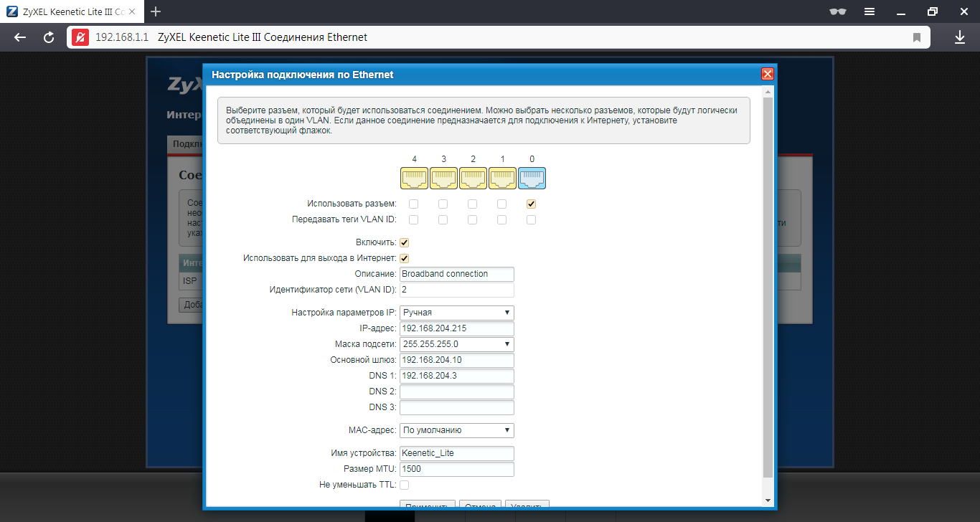Screen dimensions: 980x522
Task: Bookmark this page using the bookmark icon
Action: click(x=916, y=37)
